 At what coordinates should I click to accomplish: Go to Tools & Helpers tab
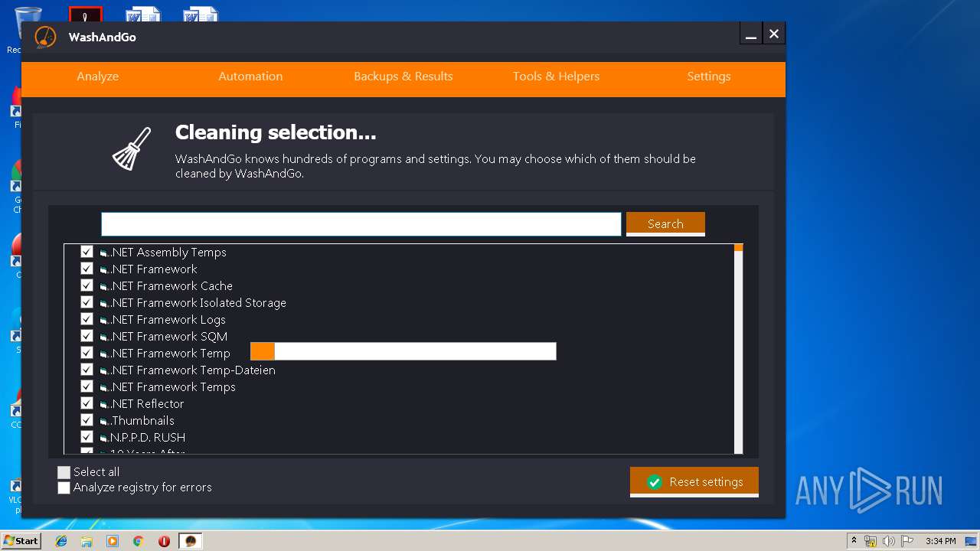click(556, 77)
